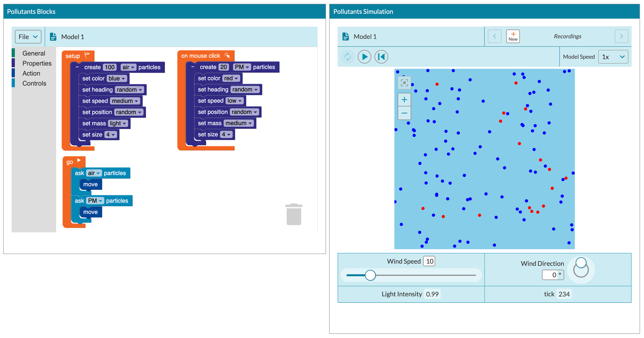Image resolution: width=644 pixels, height=338 pixels.
Task: Create a new recording
Action: [513, 36]
